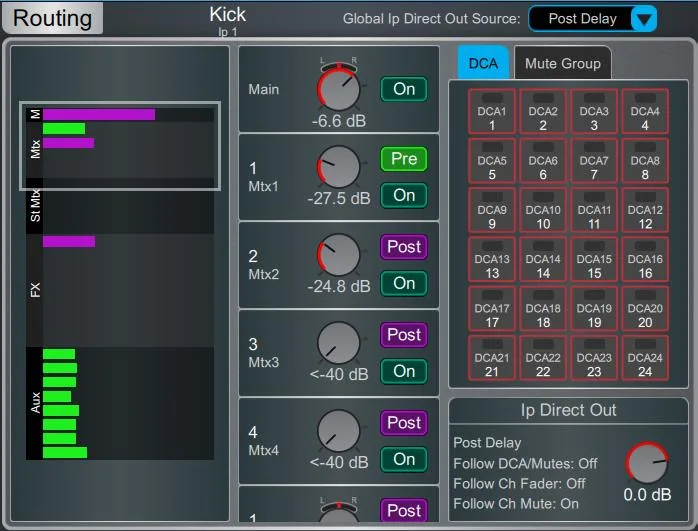698x531 pixels.
Task: Click the Mtx1 level knob at -27.5 dB
Action: point(339,167)
